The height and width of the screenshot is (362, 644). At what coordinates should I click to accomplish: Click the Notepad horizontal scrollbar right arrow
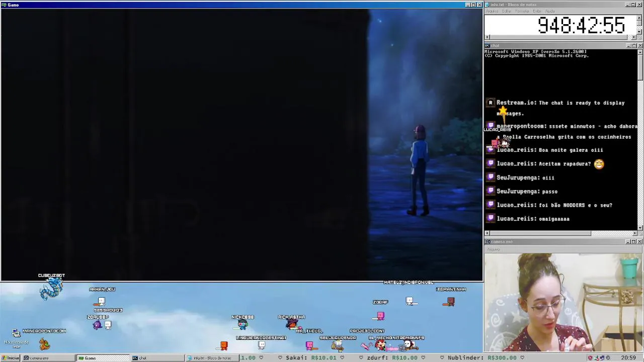point(634,37)
